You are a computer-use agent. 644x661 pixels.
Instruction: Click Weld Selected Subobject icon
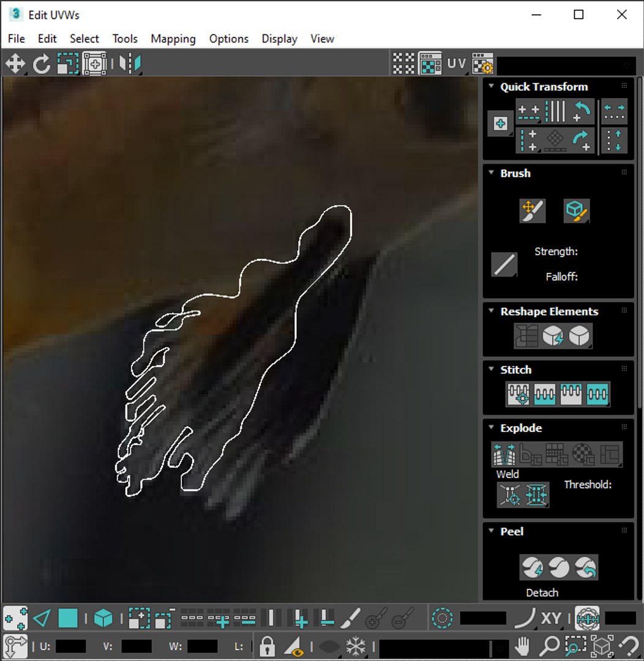tap(536, 495)
